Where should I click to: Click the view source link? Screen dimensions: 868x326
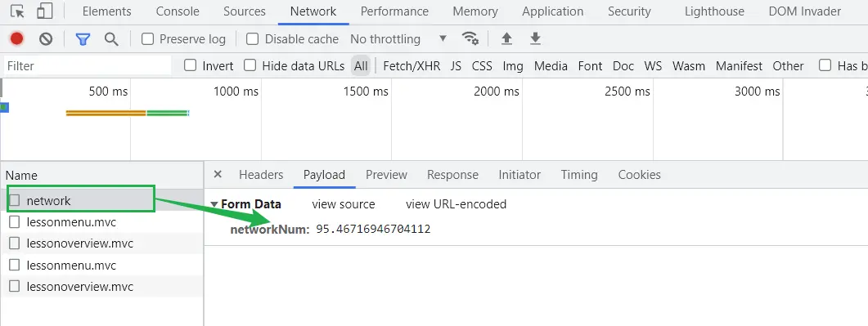pyautogui.click(x=344, y=204)
